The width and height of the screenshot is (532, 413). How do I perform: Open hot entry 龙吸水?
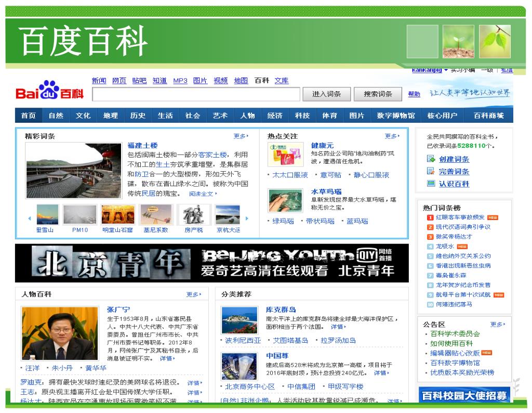[445, 246]
